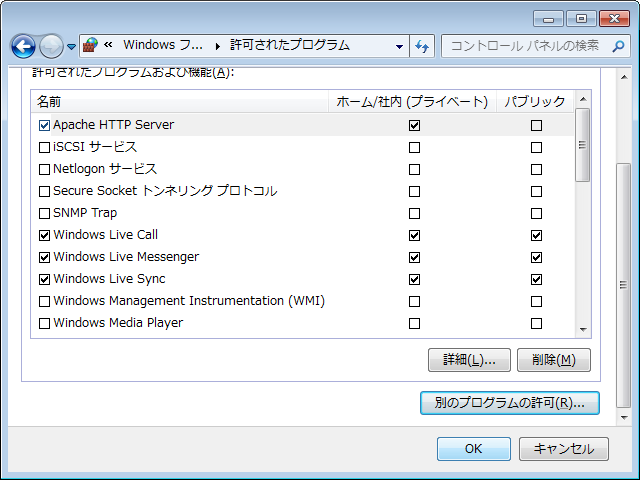Untick Apache HTTP Server private checkbox
Viewport: 640px width, 480px height.
pos(414,125)
